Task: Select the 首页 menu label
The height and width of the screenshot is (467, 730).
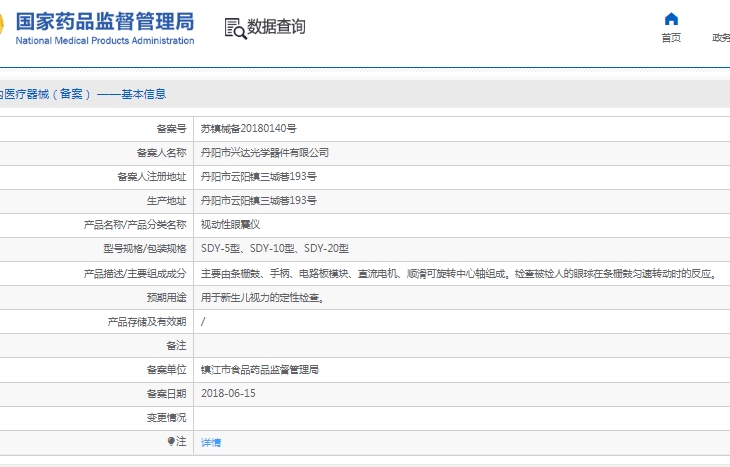Action: (x=671, y=38)
